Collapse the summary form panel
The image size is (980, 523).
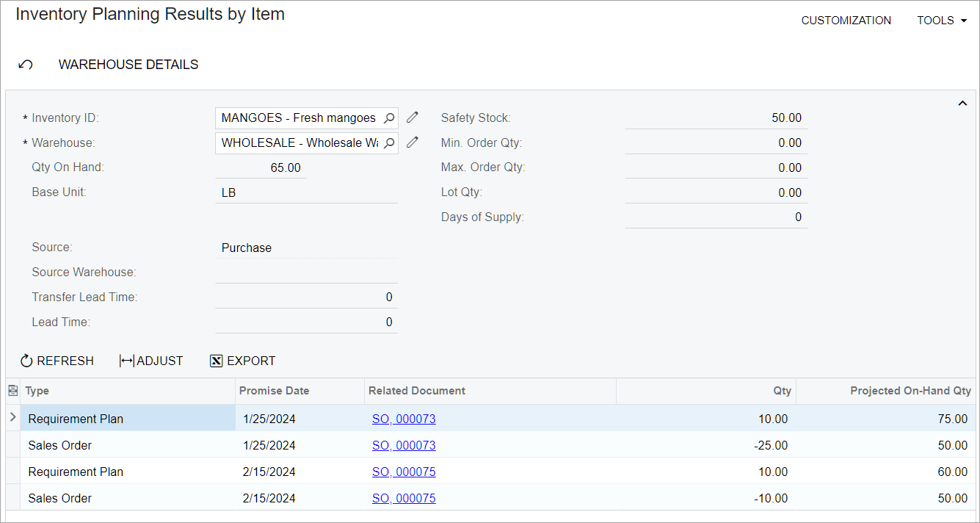coord(962,104)
